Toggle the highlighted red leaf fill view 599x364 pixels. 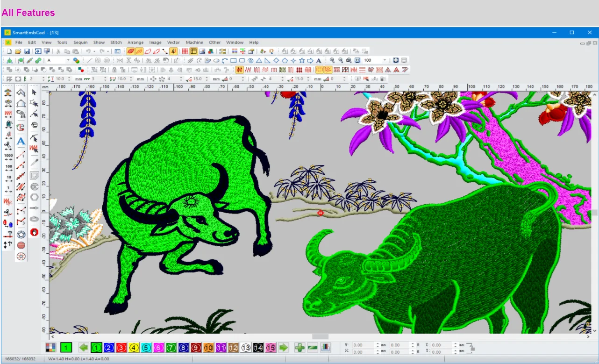pos(130,51)
